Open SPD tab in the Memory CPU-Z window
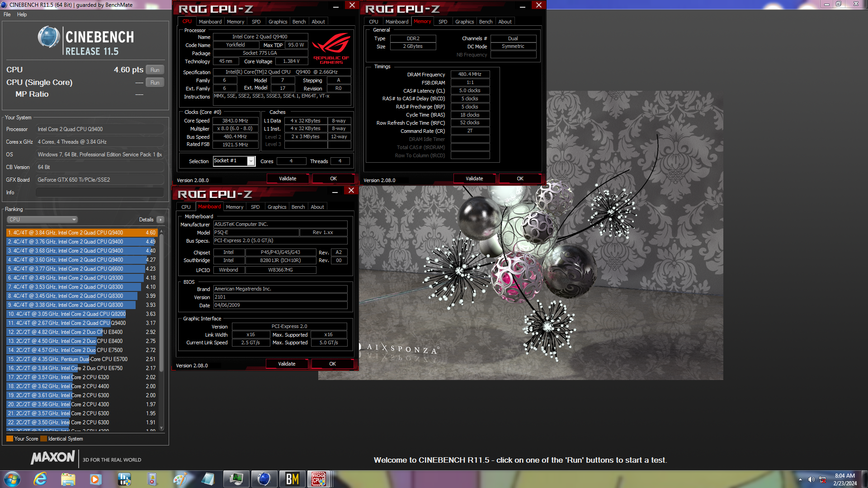This screenshot has height=488, width=868. (x=443, y=22)
